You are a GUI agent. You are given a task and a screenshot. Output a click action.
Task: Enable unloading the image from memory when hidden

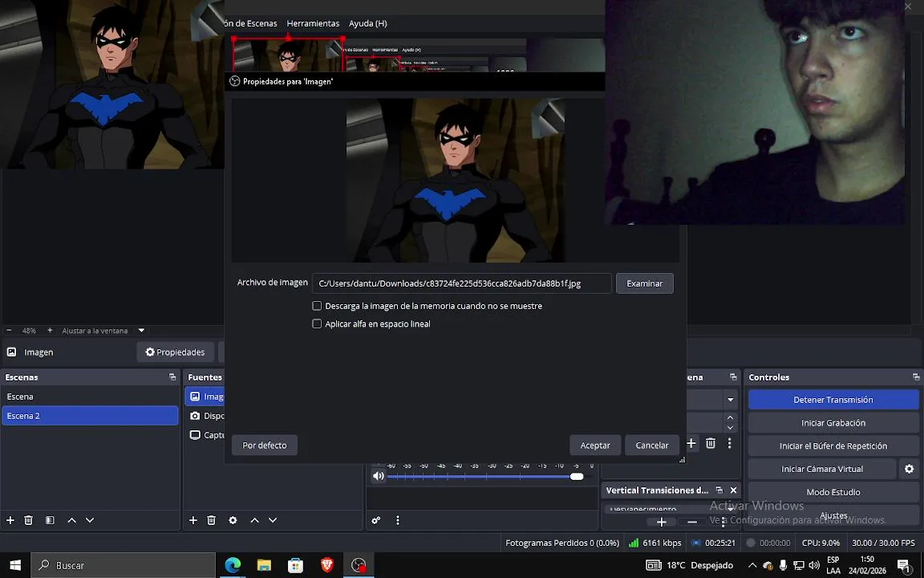[317, 306]
